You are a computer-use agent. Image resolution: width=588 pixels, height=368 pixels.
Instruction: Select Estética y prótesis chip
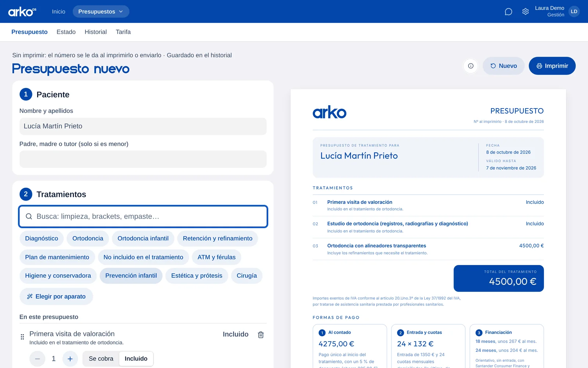coord(197,276)
